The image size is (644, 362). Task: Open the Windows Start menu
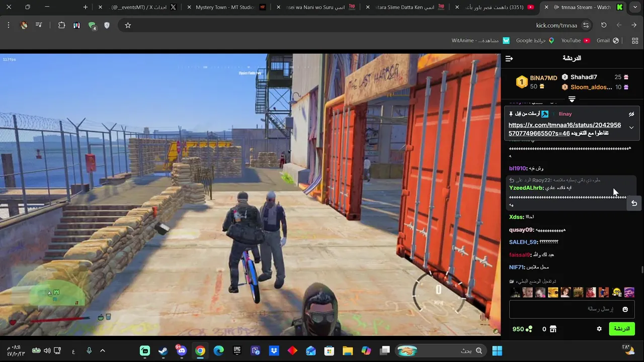point(497,350)
